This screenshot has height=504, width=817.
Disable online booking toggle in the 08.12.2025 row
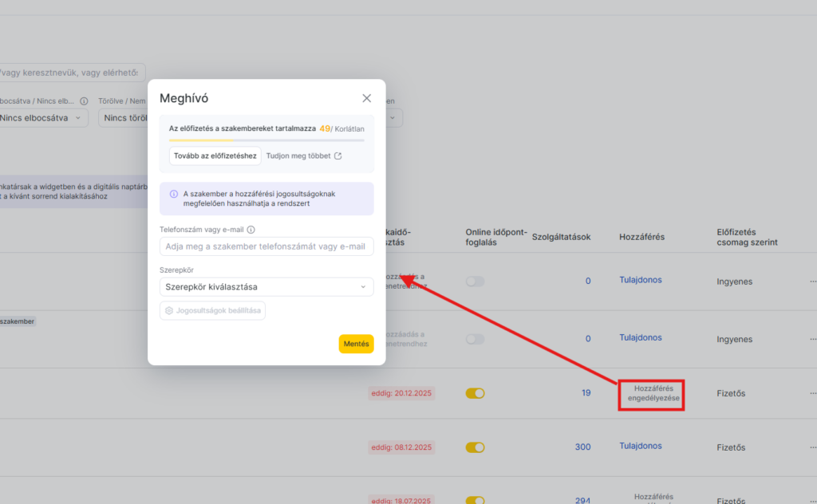coord(475,447)
